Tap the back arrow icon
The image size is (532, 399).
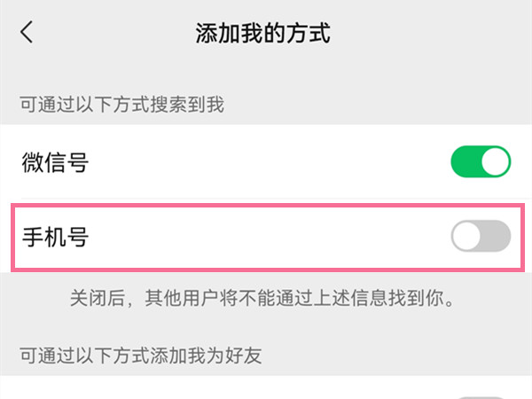(27, 33)
